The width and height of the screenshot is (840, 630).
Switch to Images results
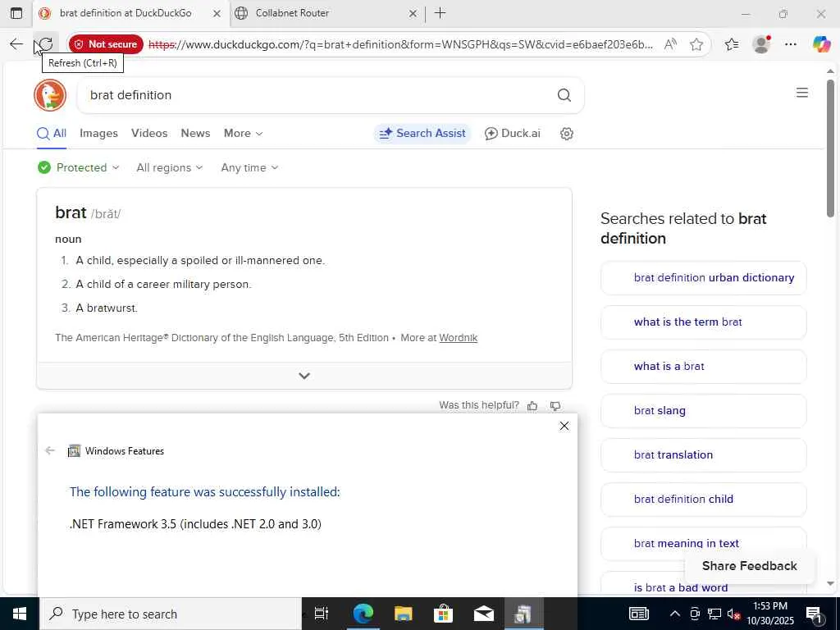(98, 134)
